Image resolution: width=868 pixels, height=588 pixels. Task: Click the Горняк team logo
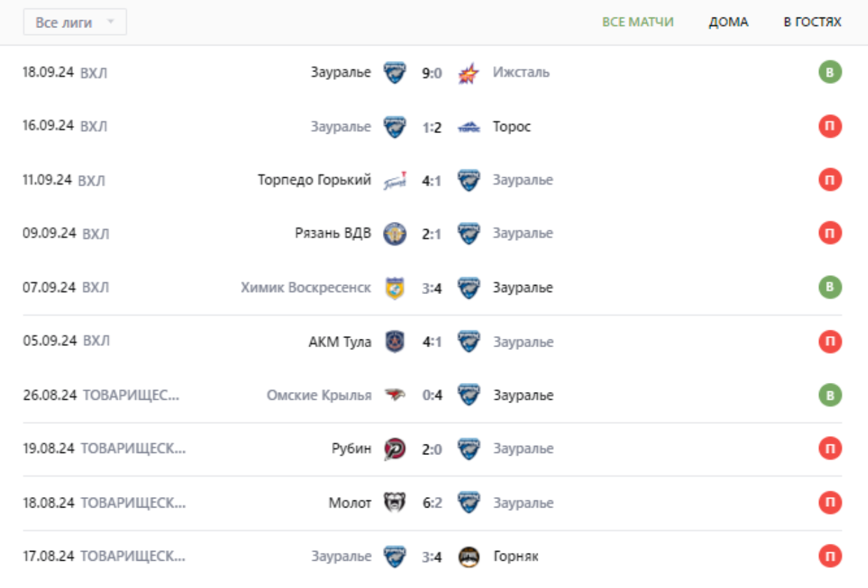pyautogui.click(x=468, y=556)
